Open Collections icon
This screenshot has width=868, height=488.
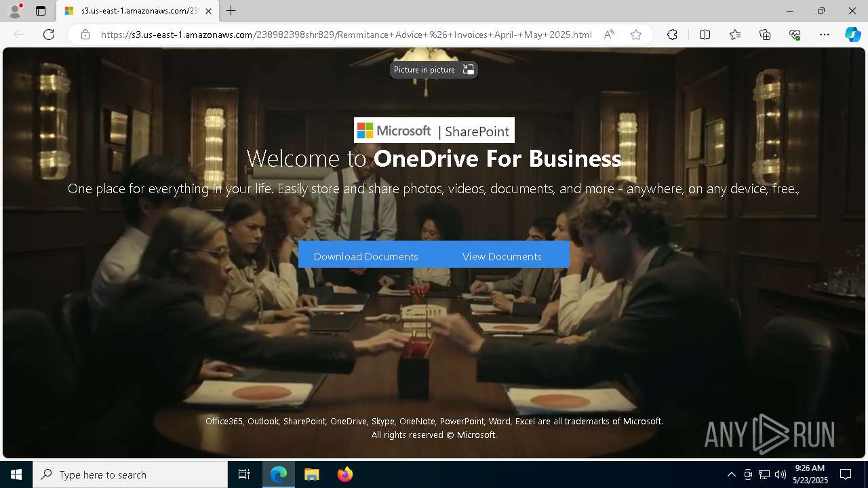(765, 35)
